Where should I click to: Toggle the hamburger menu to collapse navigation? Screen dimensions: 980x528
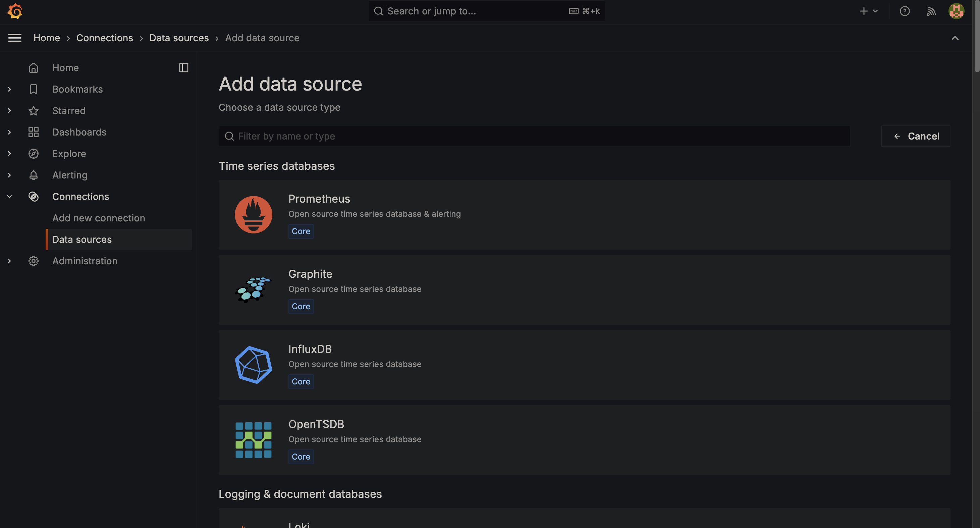pyautogui.click(x=14, y=38)
